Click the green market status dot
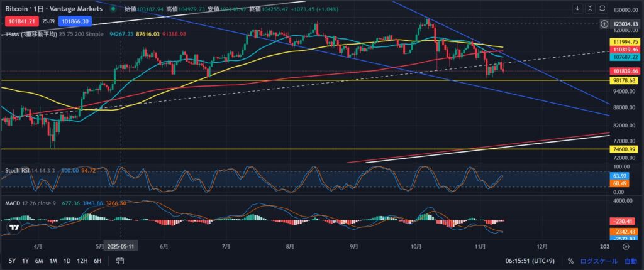644x270 pixels. tap(113, 9)
